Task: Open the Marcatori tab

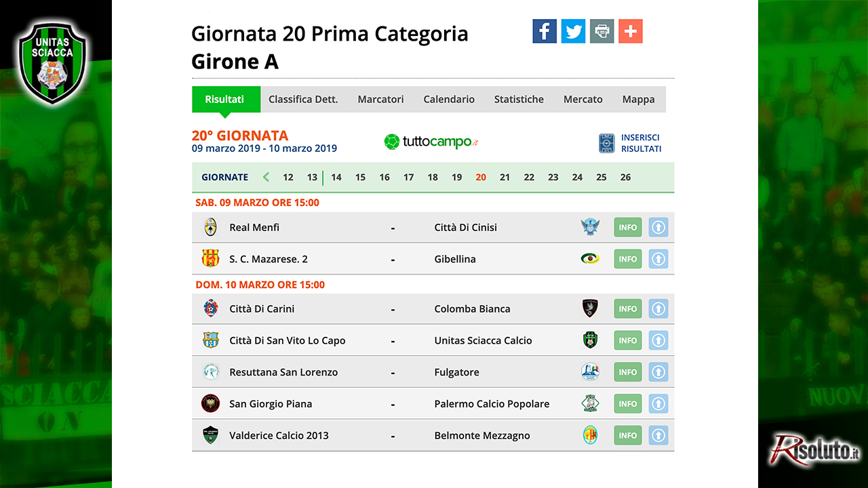Action: [x=380, y=99]
